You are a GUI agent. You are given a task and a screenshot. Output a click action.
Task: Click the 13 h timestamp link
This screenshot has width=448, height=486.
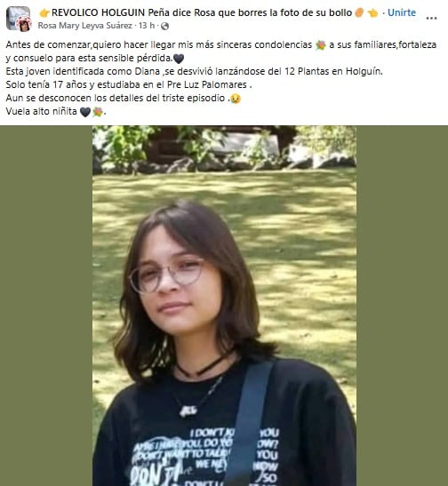[147, 26]
